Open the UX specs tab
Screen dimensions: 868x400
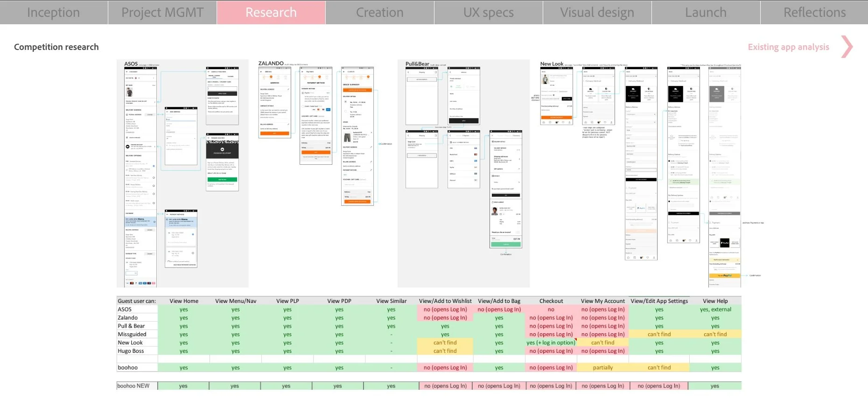point(489,12)
